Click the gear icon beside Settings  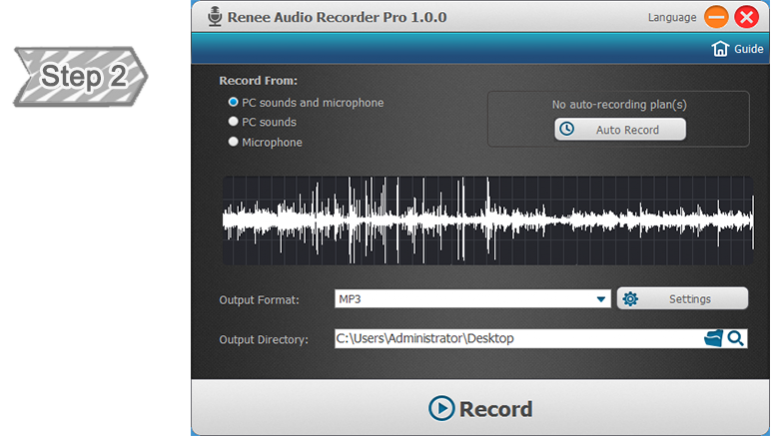pos(630,299)
